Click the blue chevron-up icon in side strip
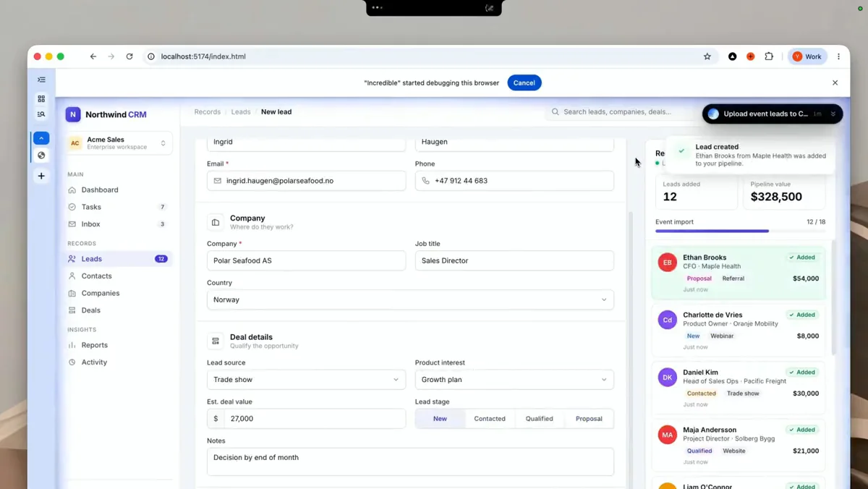The image size is (868, 489). tap(41, 138)
